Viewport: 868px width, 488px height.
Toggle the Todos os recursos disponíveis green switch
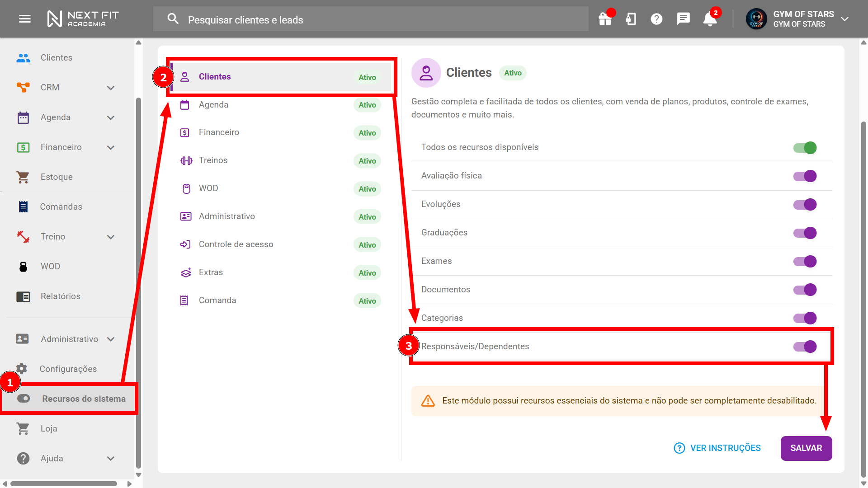805,148
